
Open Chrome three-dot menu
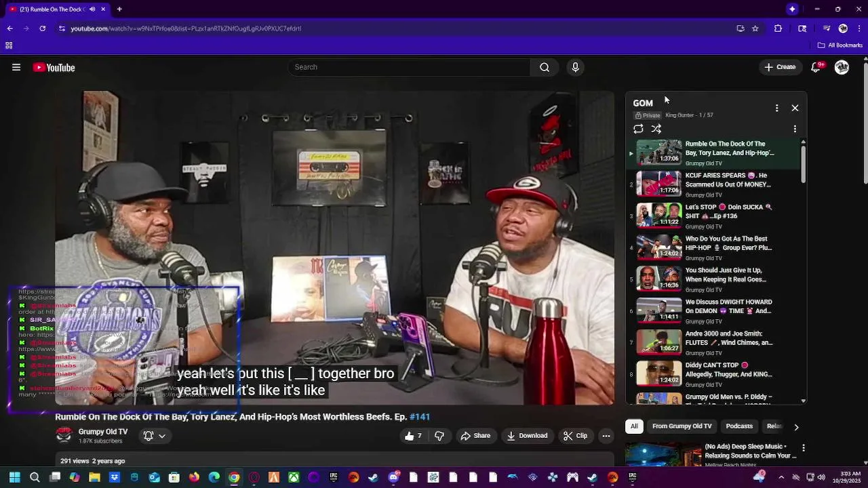click(x=859, y=28)
